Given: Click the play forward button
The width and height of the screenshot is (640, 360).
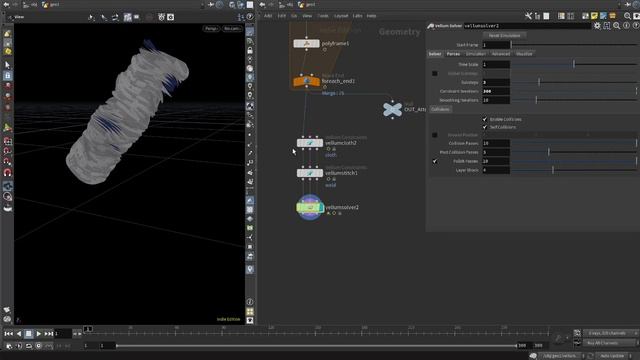Looking at the screenshot, I should [x=38, y=334].
